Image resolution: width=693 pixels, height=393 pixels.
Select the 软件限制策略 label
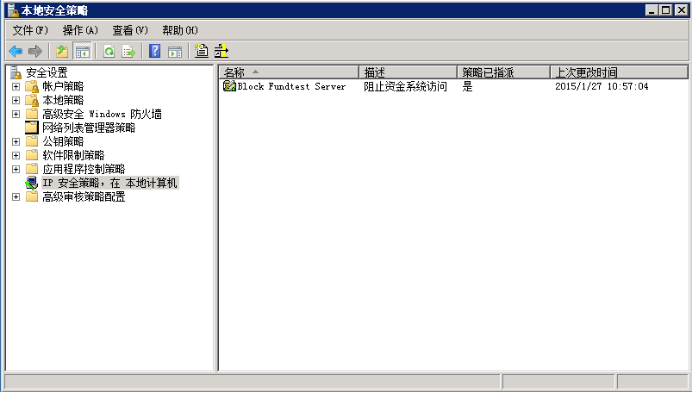coord(73,155)
